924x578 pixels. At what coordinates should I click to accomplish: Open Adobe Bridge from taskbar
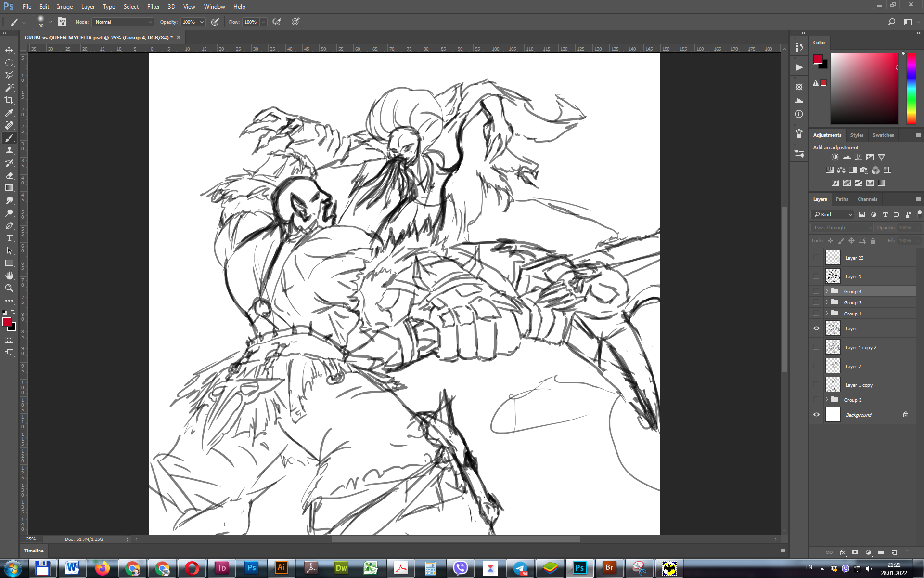coord(609,568)
